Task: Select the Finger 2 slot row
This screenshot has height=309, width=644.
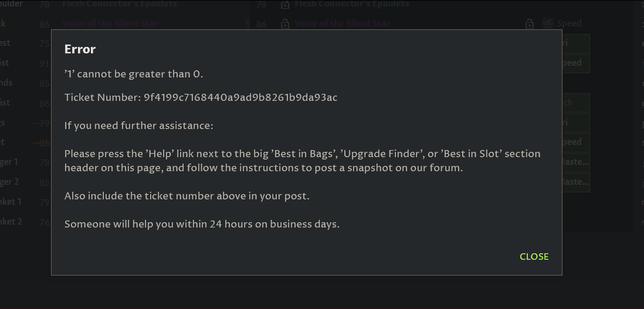Action: pos(9,182)
